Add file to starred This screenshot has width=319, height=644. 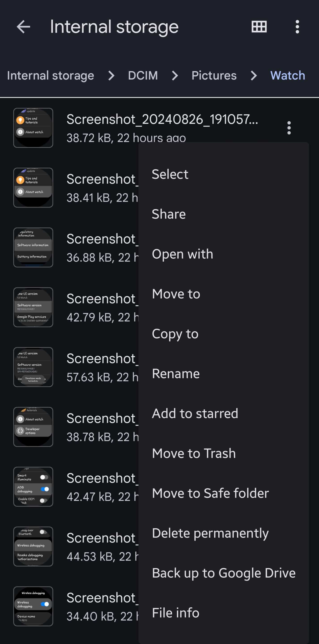(x=195, y=413)
